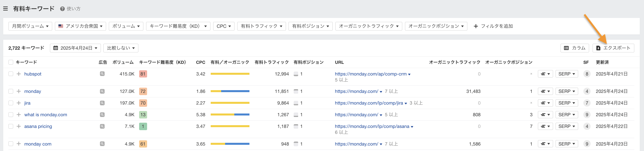Click paid position icon in monday row
This screenshot has width=644, height=151.
point(296,91)
